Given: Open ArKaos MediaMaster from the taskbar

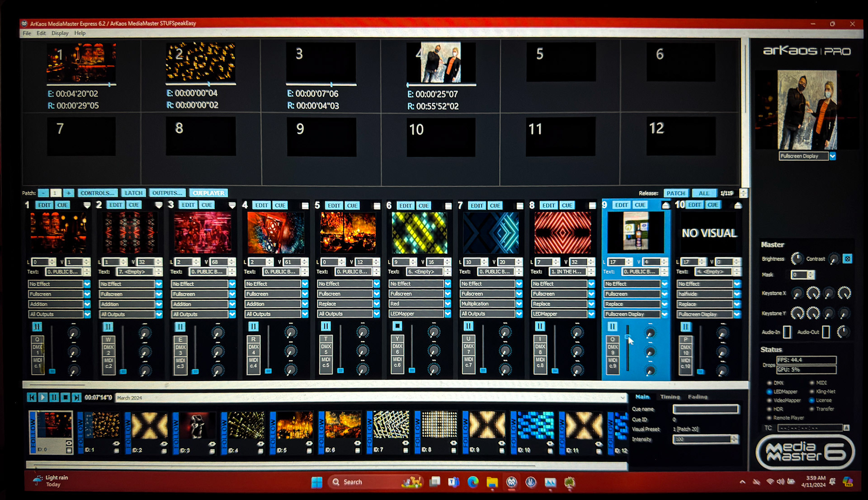Looking at the screenshot, I should coord(511,482).
